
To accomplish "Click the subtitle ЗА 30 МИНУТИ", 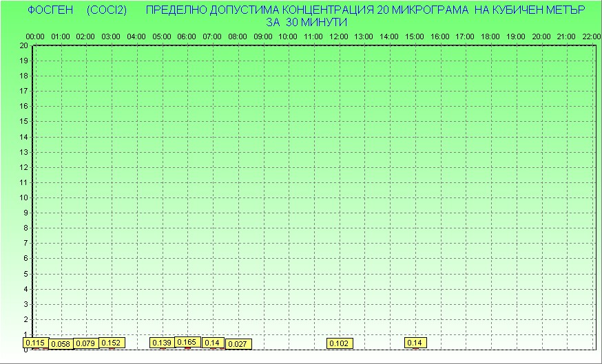I will 307,22.
